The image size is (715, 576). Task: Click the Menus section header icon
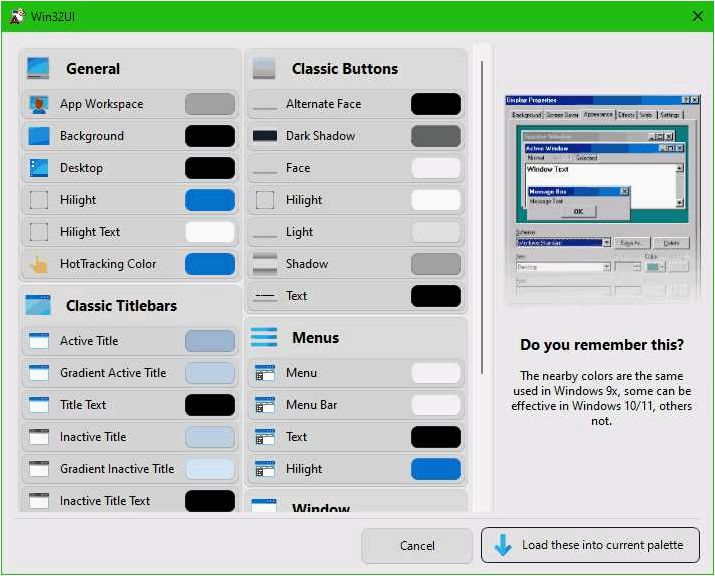[264, 337]
